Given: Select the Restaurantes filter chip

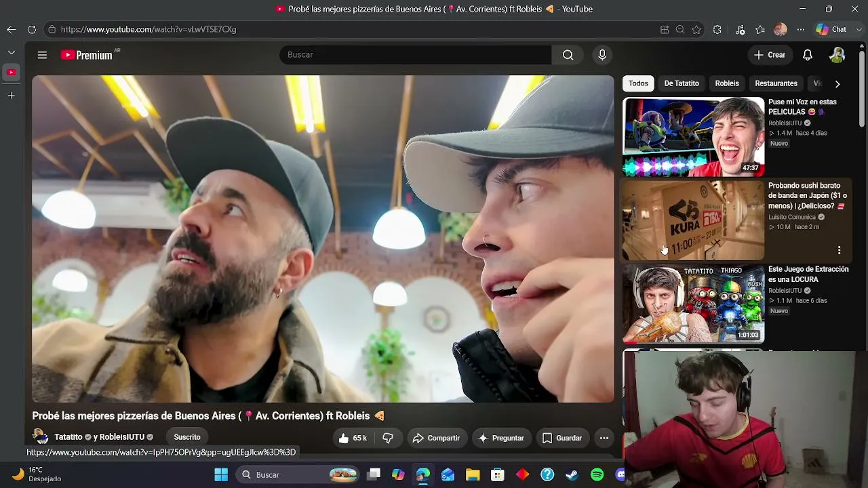Looking at the screenshot, I should pyautogui.click(x=776, y=83).
